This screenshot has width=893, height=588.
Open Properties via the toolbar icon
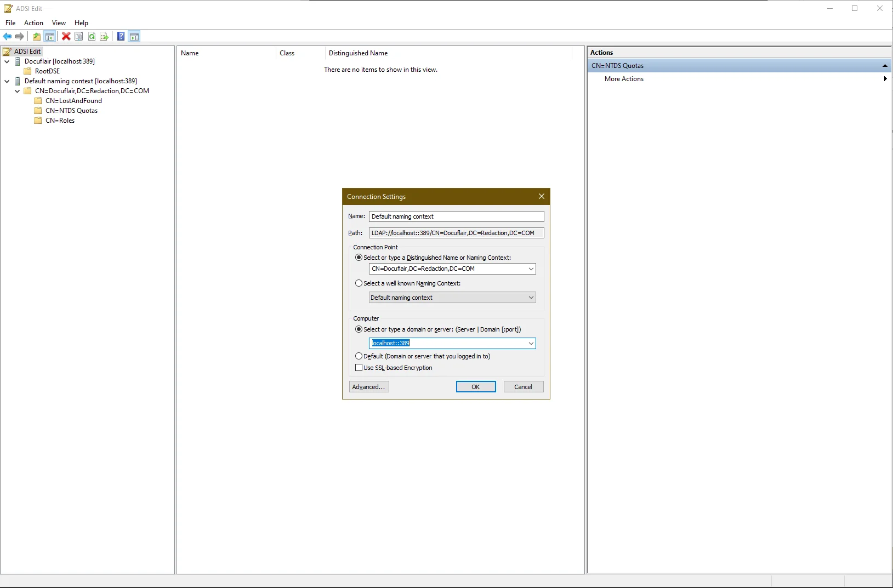pyautogui.click(x=79, y=37)
